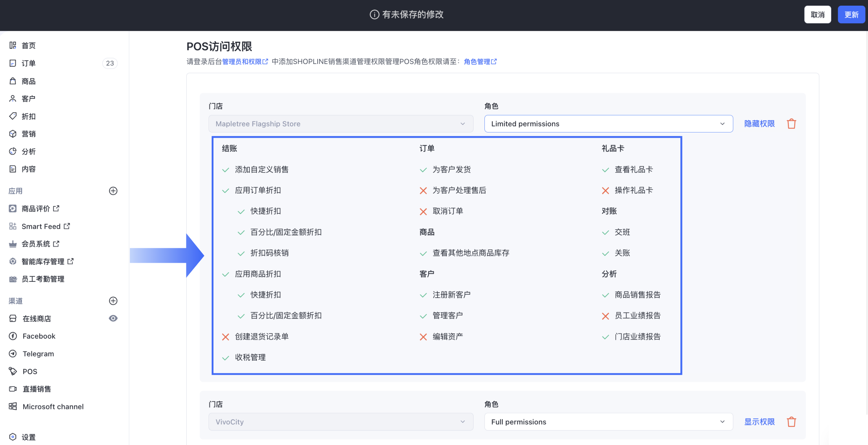Open Full permissions role dropdown
This screenshot has height=445, width=868.
(x=608, y=422)
